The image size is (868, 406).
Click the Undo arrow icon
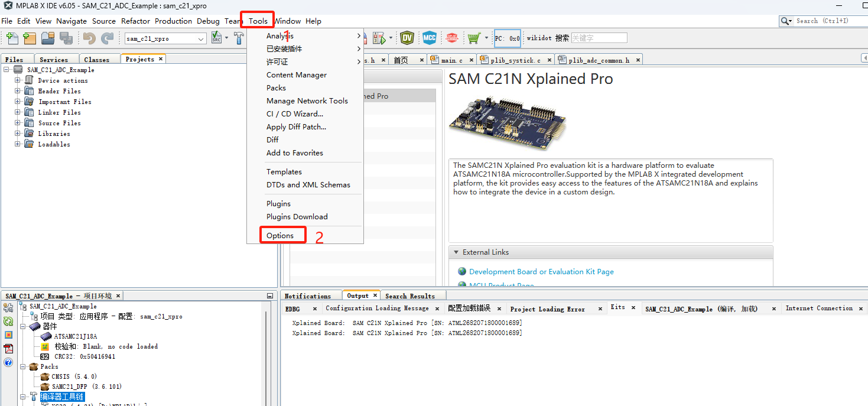point(89,38)
